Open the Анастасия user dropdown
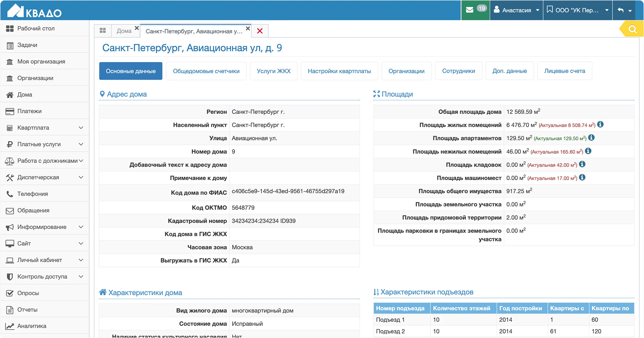Image resolution: width=644 pixels, height=338 pixels. coord(516,10)
